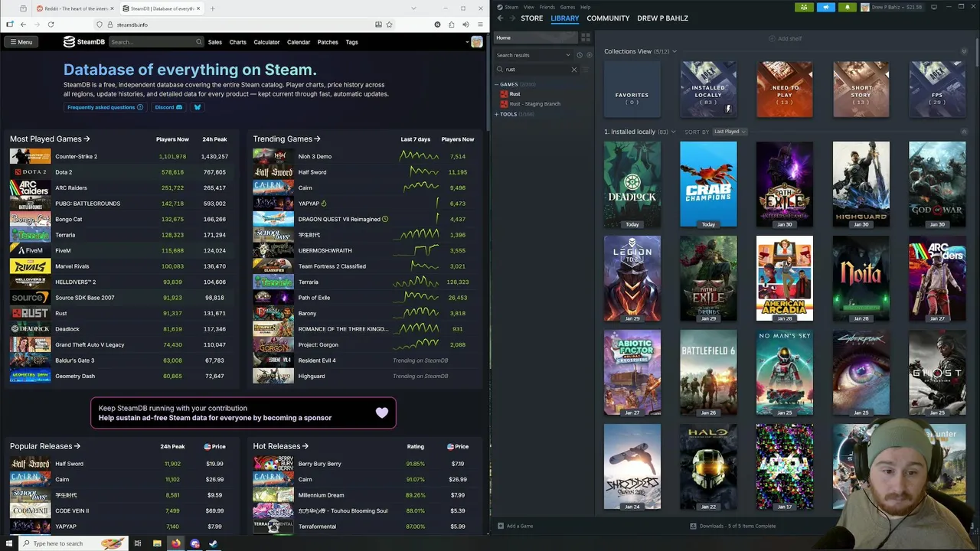
Task: Click Add shelf in Steam library
Action: pos(786,38)
